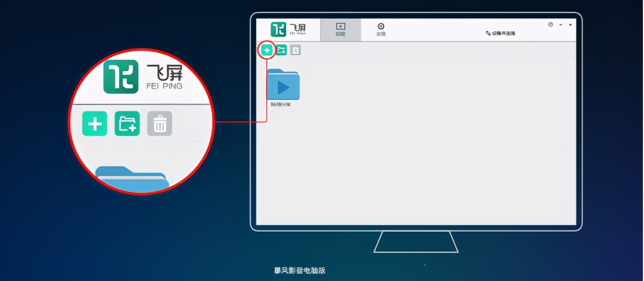This screenshot has width=644, height=281.
Task: Minimize the FeiPing app window
Action: click(561, 24)
